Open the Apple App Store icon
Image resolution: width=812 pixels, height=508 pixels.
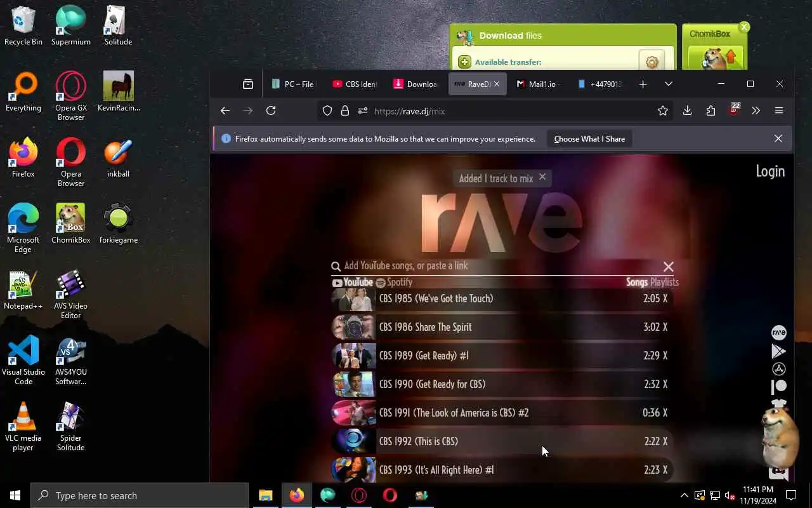(x=778, y=369)
